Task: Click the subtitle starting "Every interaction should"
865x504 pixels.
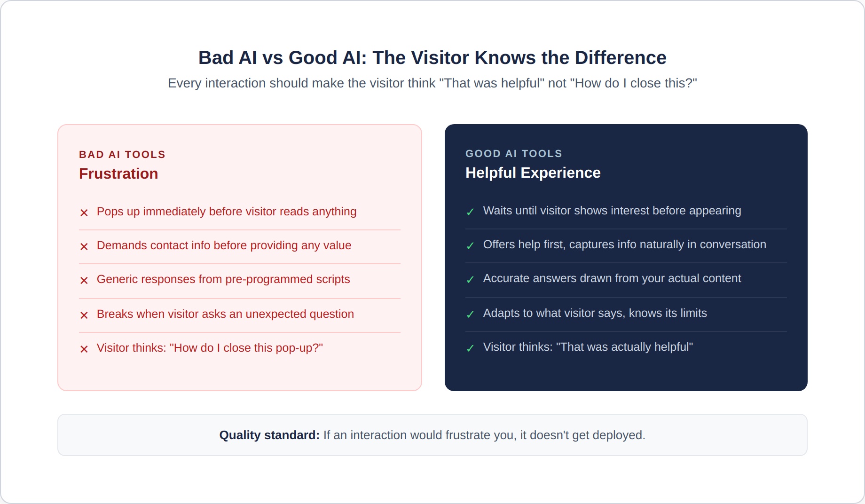Action: pos(432,83)
